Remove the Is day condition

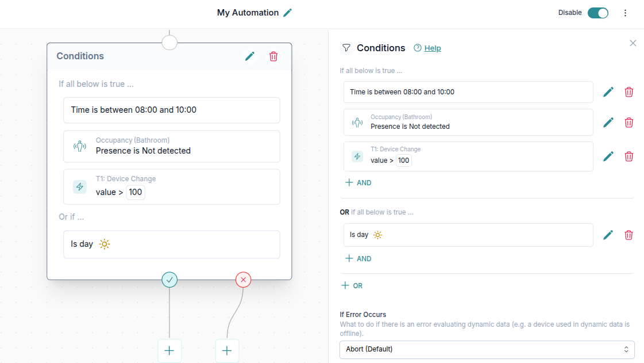pyautogui.click(x=629, y=235)
